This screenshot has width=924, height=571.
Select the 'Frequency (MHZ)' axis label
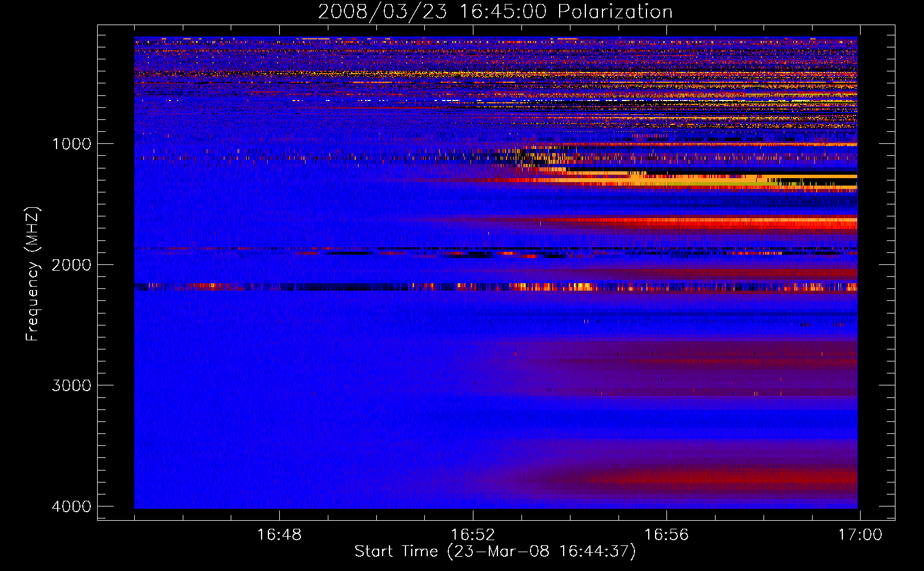pyautogui.click(x=33, y=274)
